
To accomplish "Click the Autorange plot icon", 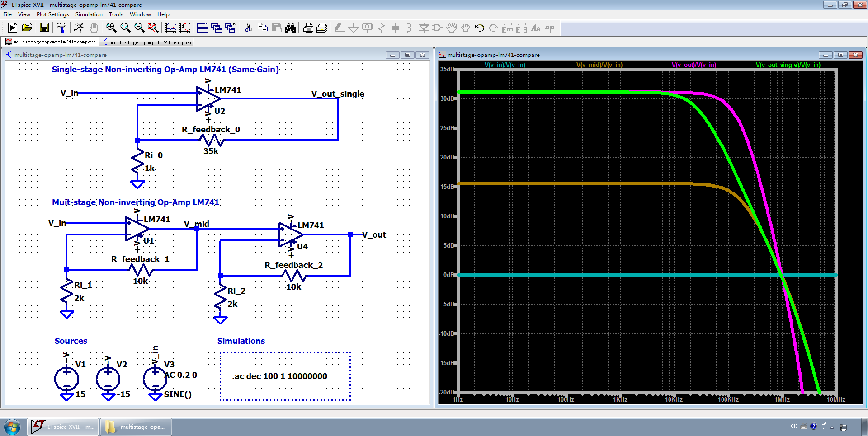I will 171,28.
